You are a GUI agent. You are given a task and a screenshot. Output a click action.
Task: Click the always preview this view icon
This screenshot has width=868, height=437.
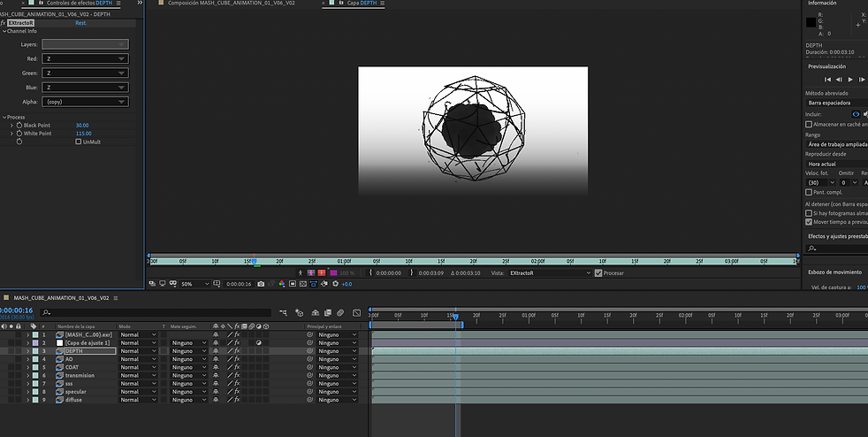point(152,284)
